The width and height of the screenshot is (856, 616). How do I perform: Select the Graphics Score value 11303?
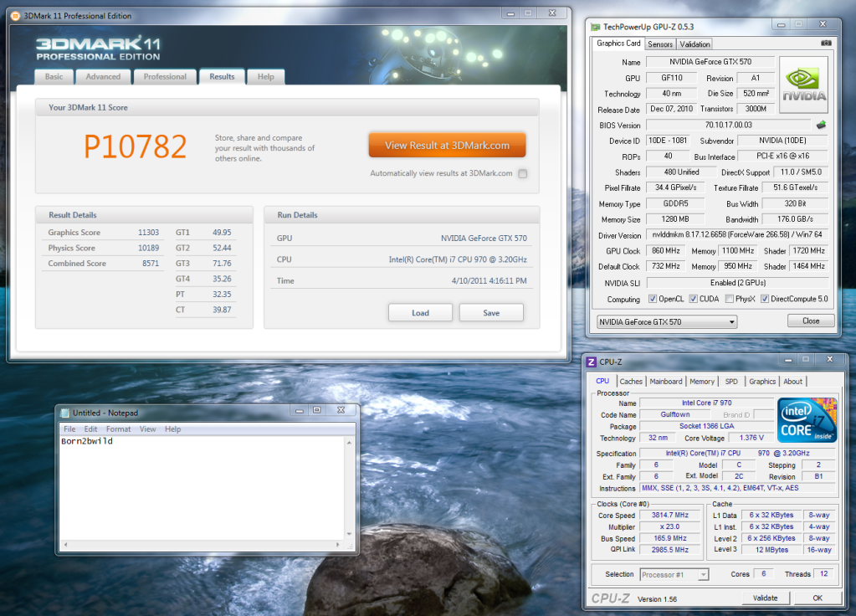pyautogui.click(x=148, y=233)
